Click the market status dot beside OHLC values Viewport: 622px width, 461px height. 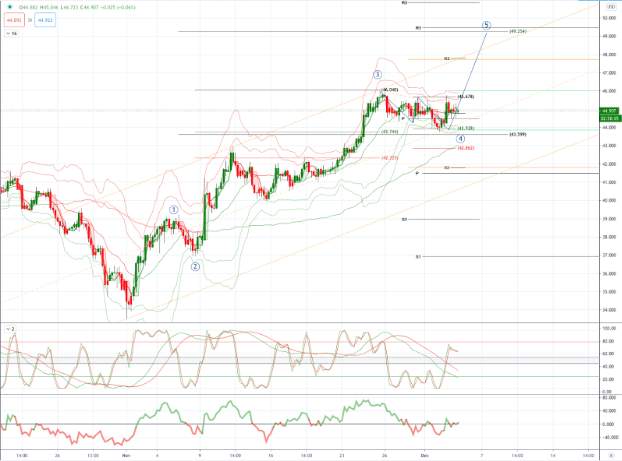click(x=10, y=7)
